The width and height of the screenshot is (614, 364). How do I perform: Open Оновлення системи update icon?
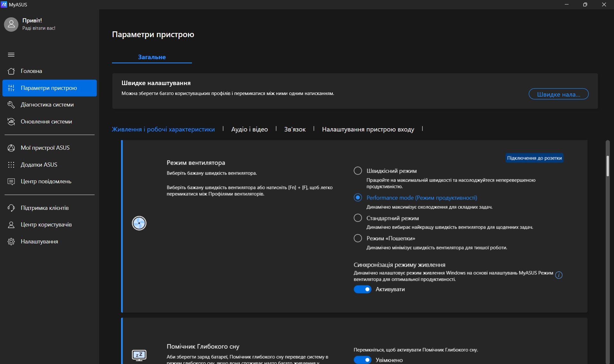[11, 122]
